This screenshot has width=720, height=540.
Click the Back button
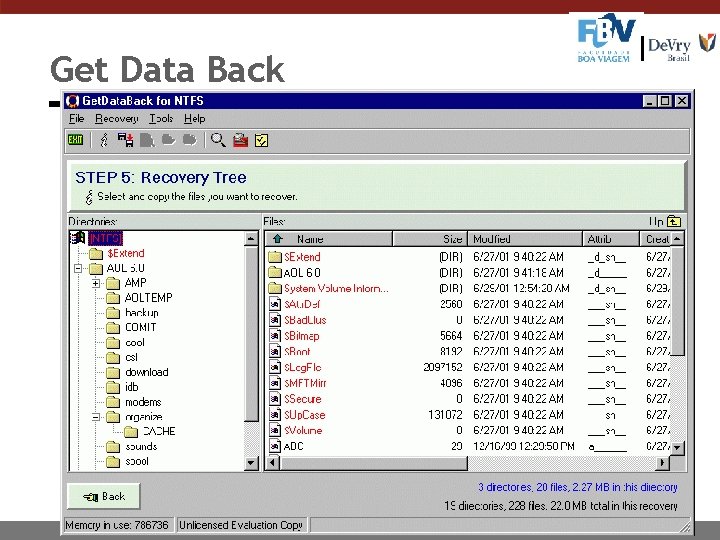click(x=104, y=496)
